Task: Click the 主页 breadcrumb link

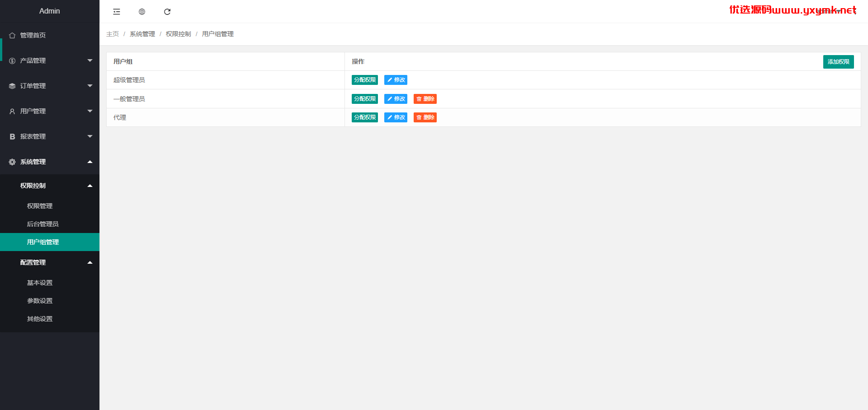Action: pyautogui.click(x=113, y=34)
